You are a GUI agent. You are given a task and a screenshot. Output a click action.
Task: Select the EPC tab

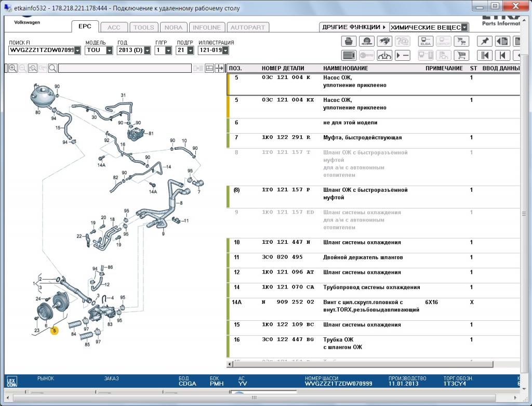point(85,27)
